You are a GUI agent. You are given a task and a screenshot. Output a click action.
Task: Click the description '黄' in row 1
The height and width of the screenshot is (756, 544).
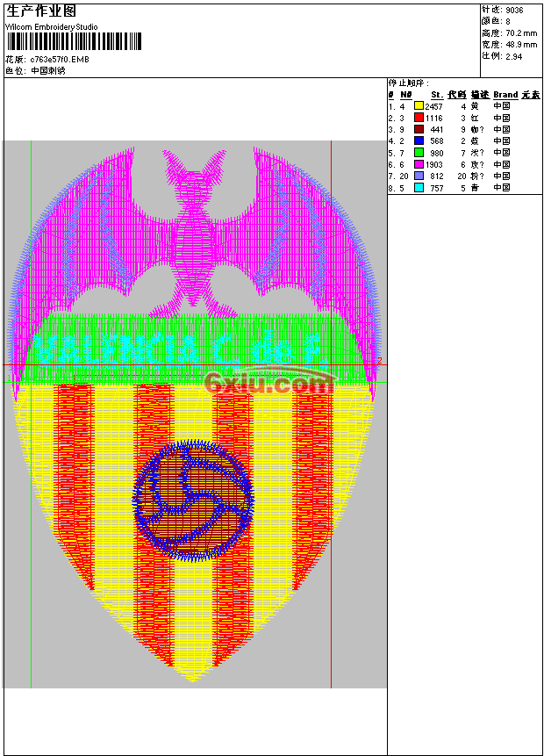(x=475, y=106)
